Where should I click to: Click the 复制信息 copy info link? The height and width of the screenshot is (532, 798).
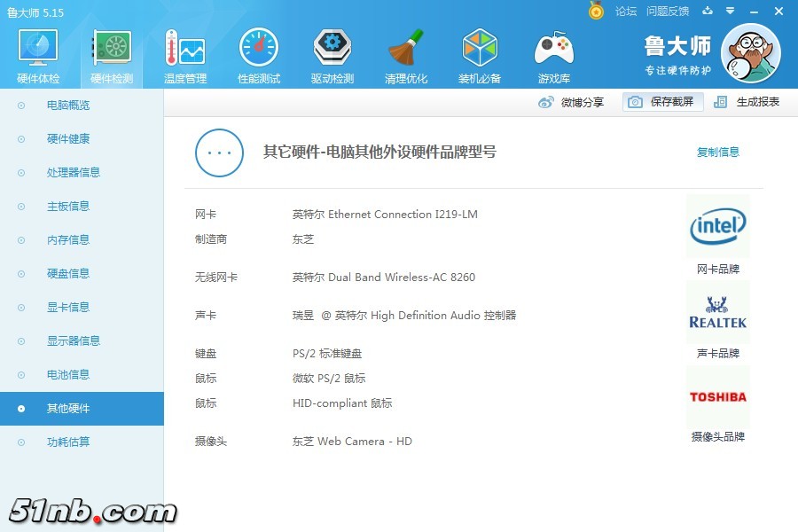[717, 152]
